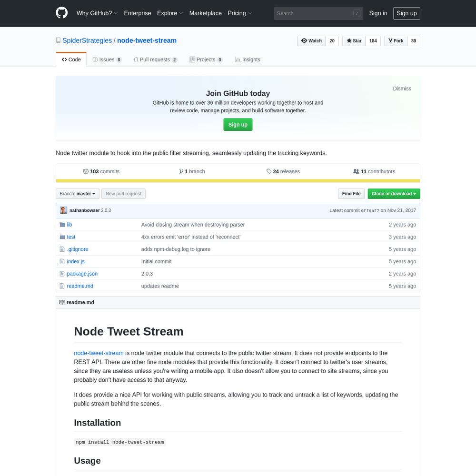476x476 pixels.
Task: Open the 'adds npm-debug.log to ignore' commit
Action: 176,249
